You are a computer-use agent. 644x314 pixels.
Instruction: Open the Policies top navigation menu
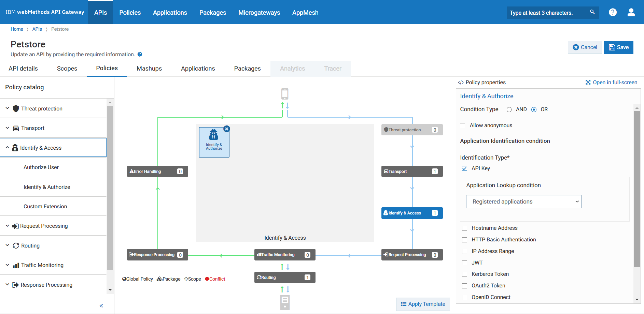coord(130,12)
